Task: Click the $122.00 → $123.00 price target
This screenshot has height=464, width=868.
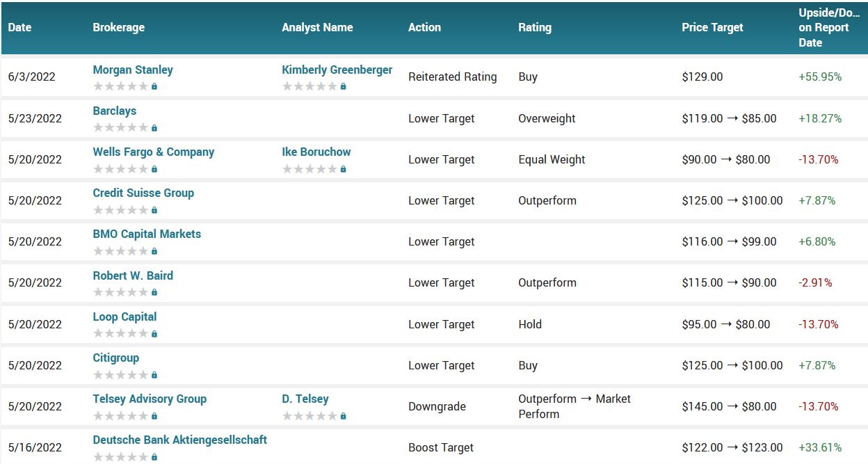Action: 732,447
